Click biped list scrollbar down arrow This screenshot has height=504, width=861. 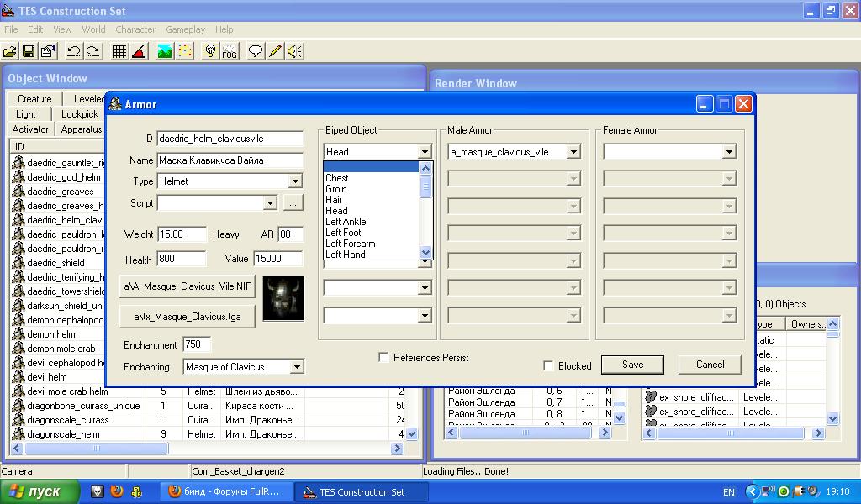(425, 253)
